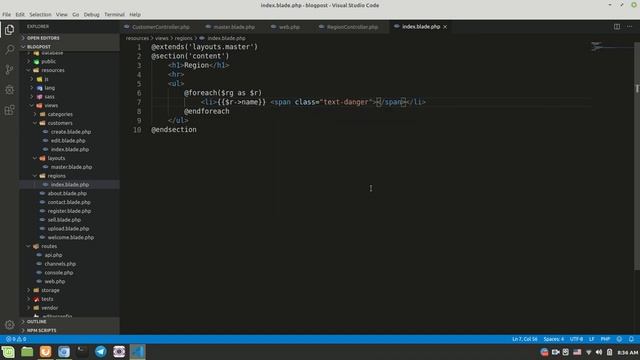Click the errors and warnings status indicator

(x=16, y=339)
